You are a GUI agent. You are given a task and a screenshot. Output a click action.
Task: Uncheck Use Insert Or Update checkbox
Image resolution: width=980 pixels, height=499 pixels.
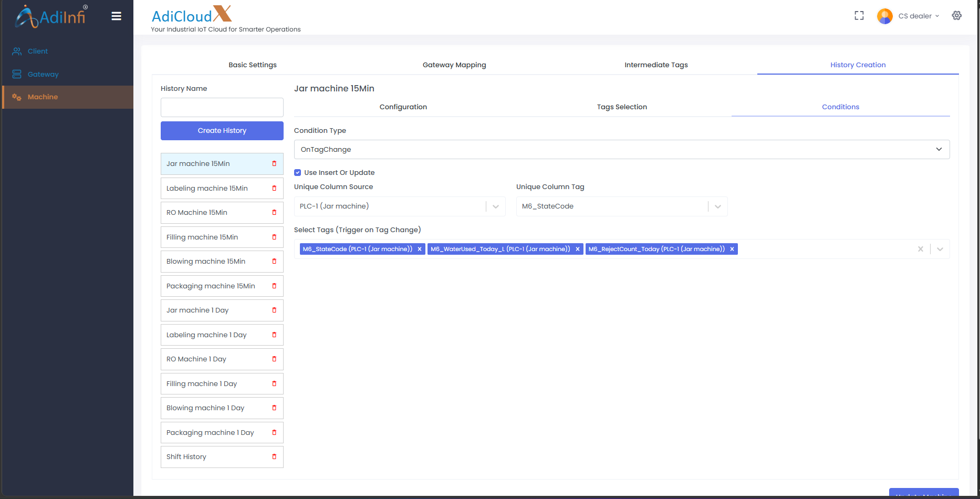pos(298,173)
